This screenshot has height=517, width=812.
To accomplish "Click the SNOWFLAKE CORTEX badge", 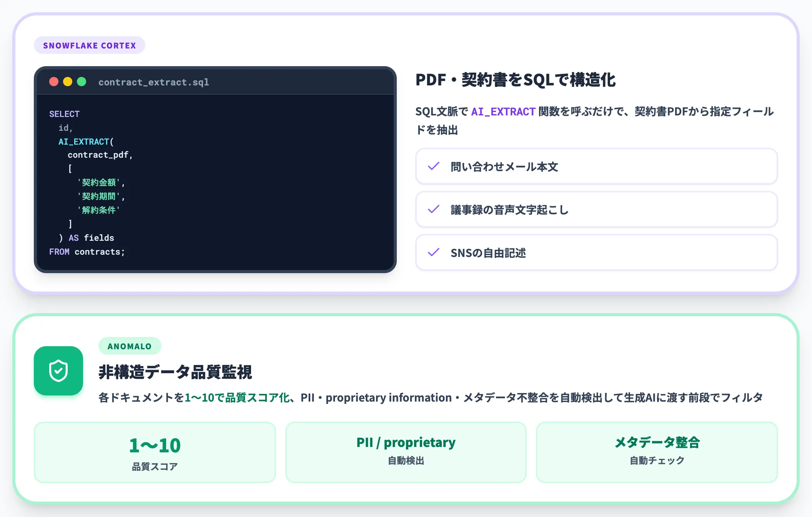I will (x=90, y=45).
